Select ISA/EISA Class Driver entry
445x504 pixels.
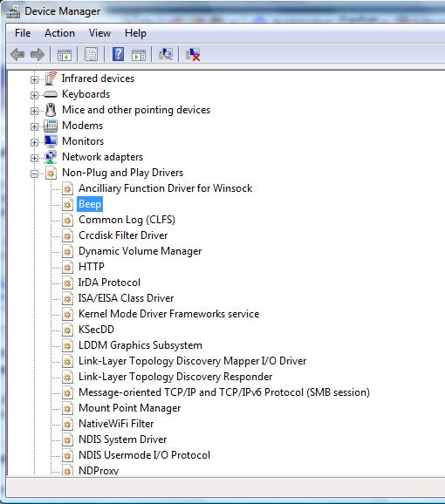click(126, 298)
